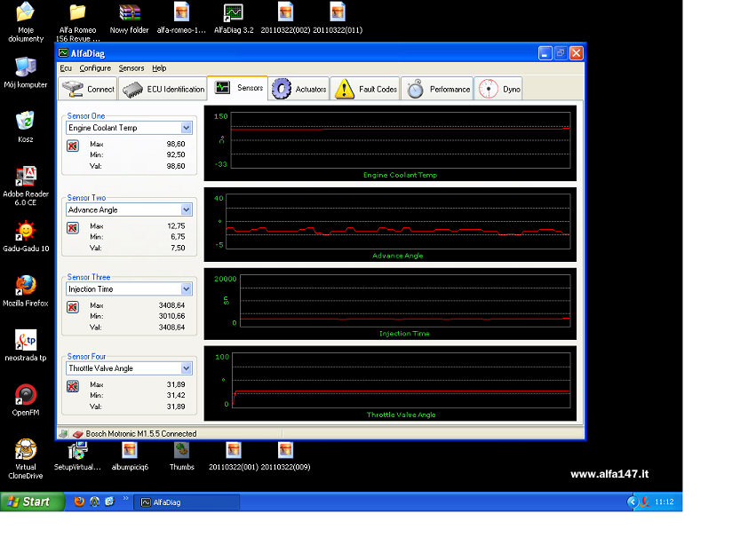Click Sensor Four red reset icon
756x553 pixels.
click(x=73, y=386)
